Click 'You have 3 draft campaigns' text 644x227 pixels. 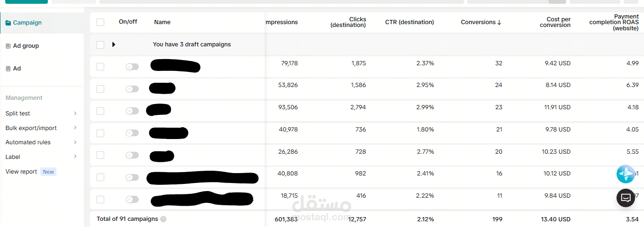pos(192,44)
